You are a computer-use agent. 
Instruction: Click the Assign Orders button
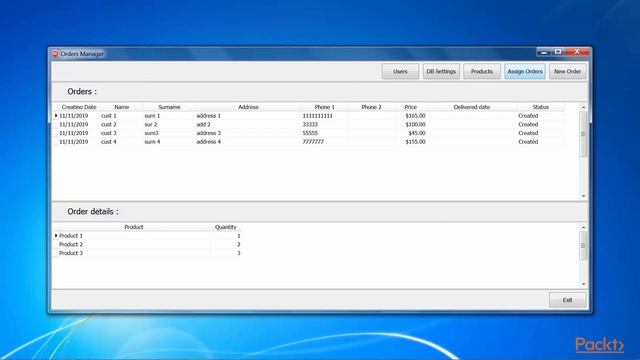click(525, 71)
